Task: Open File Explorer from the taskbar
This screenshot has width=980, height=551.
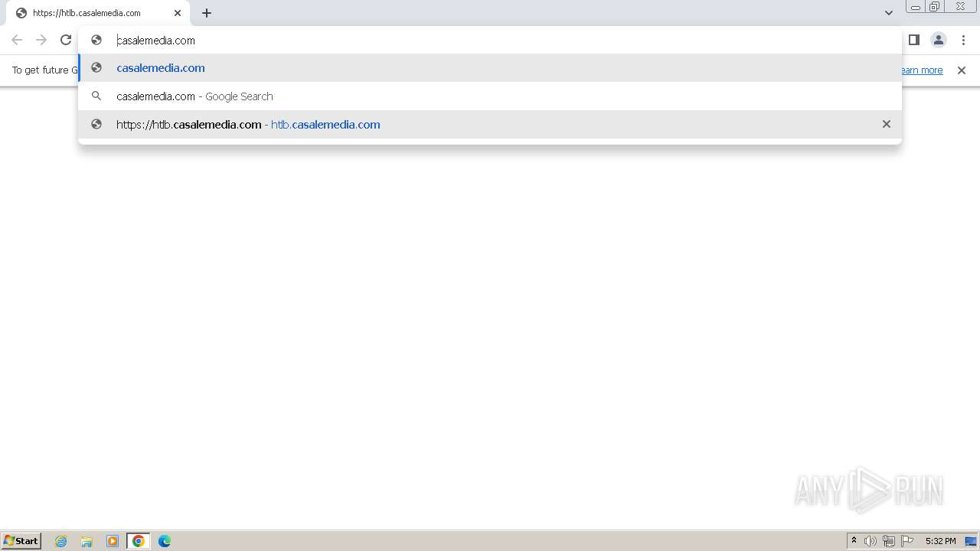Action: [87, 541]
